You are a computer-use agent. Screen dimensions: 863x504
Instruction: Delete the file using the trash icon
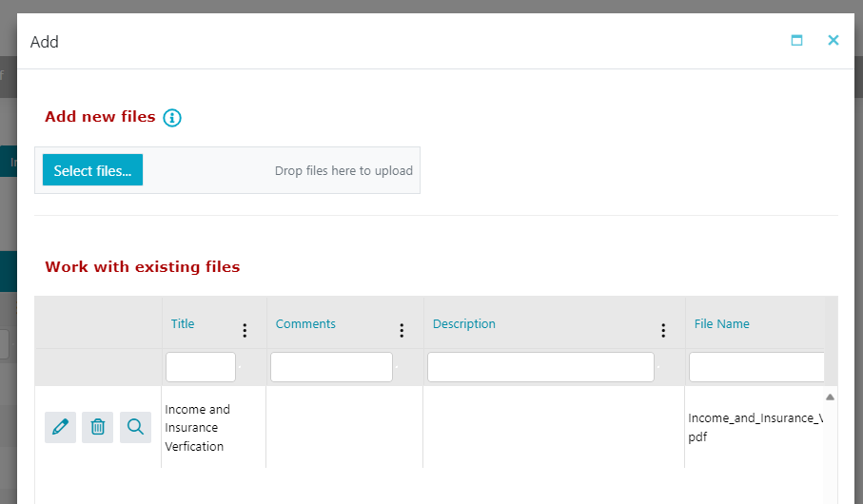click(x=98, y=427)
